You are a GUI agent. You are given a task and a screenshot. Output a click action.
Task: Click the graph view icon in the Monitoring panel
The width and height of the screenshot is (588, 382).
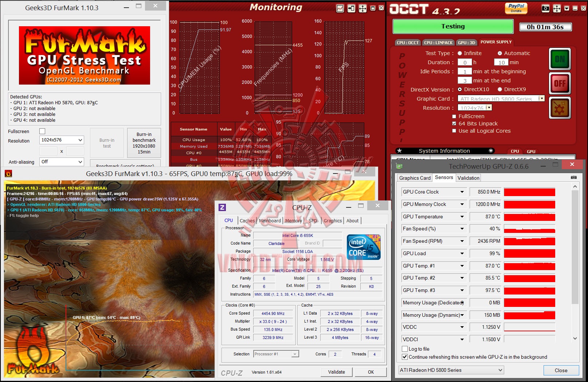click(x=340, y=8)
